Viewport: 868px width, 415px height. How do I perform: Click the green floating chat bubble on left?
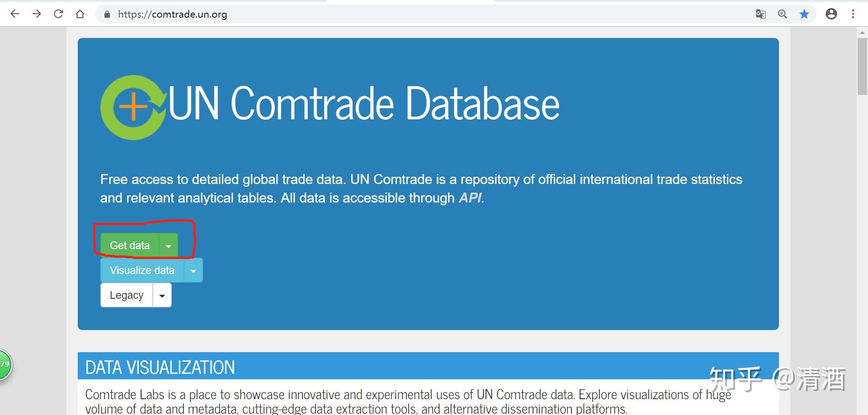[5, 364]
